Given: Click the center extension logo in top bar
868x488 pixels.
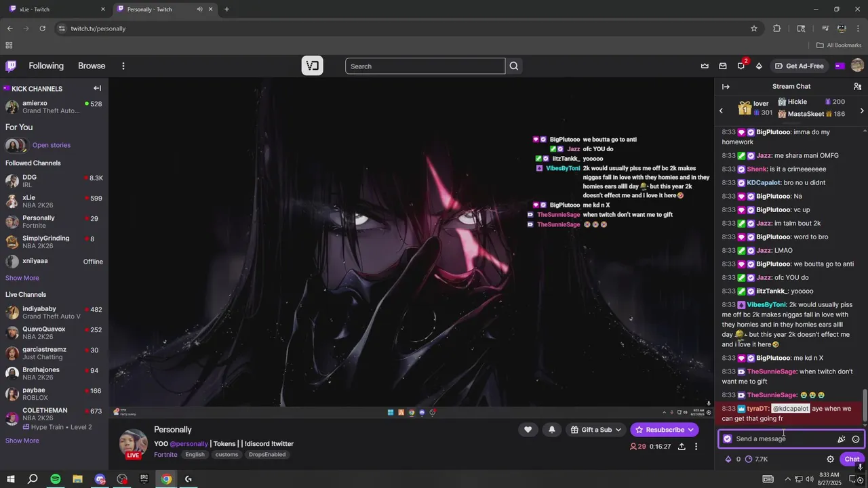Looking at the screenshot, I should tap(312, 66).
